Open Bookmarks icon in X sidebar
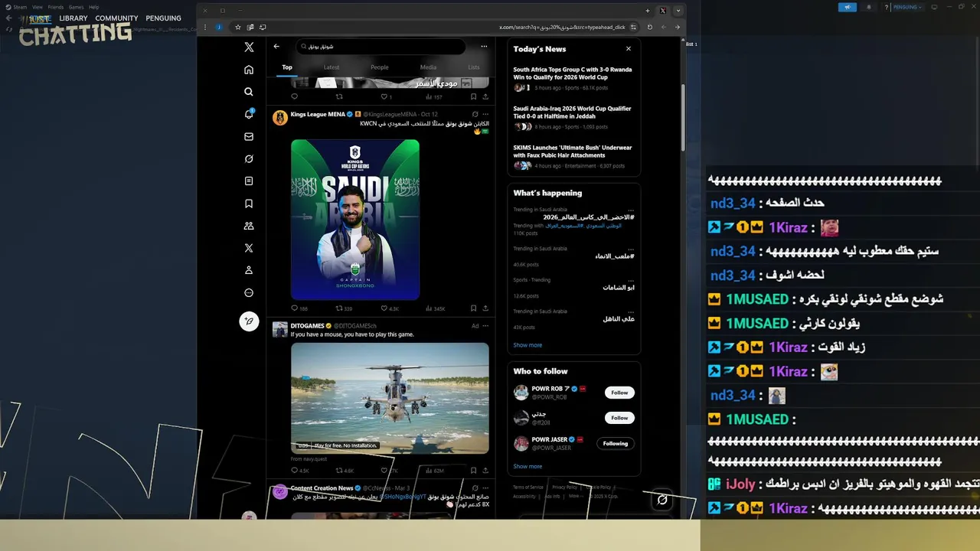980x551 pixels. coord(249,204)
